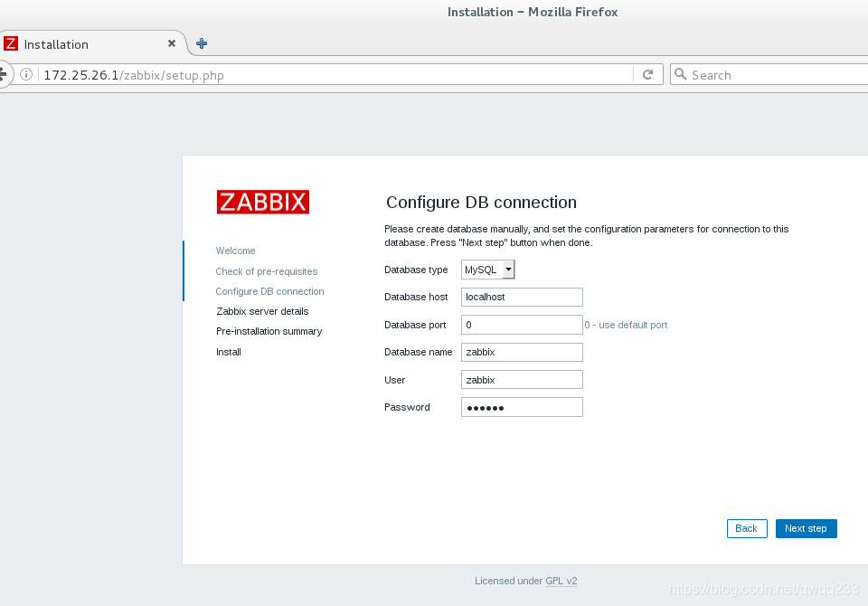This screenshot has width=868, height=606.
Task: Click the Database port field
Action: 522,325
